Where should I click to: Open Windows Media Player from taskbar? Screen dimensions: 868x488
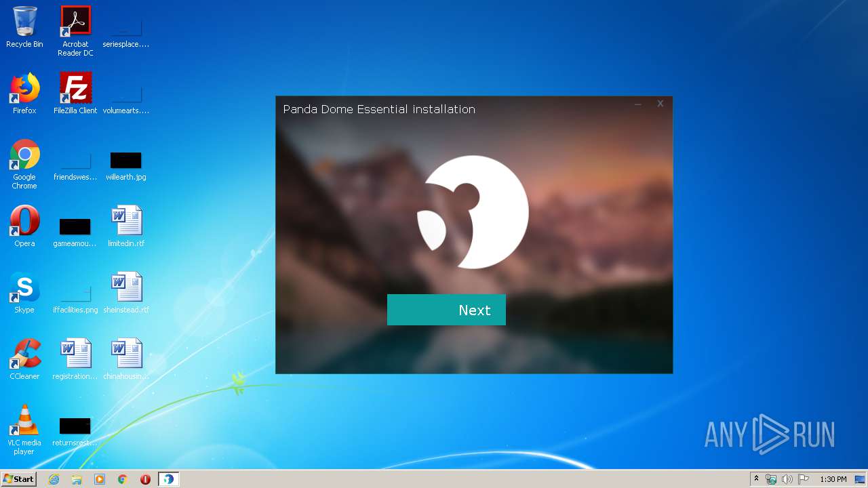pos(100,479)
